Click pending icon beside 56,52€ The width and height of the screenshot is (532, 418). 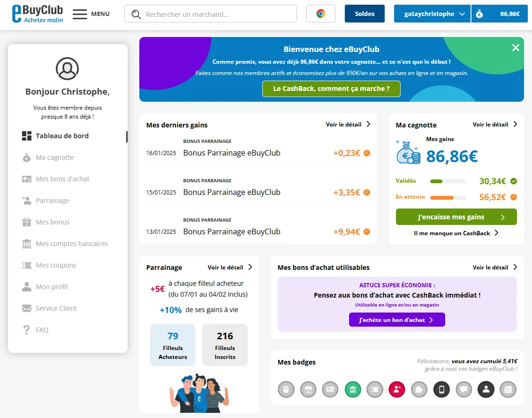(x=514, y=197)
